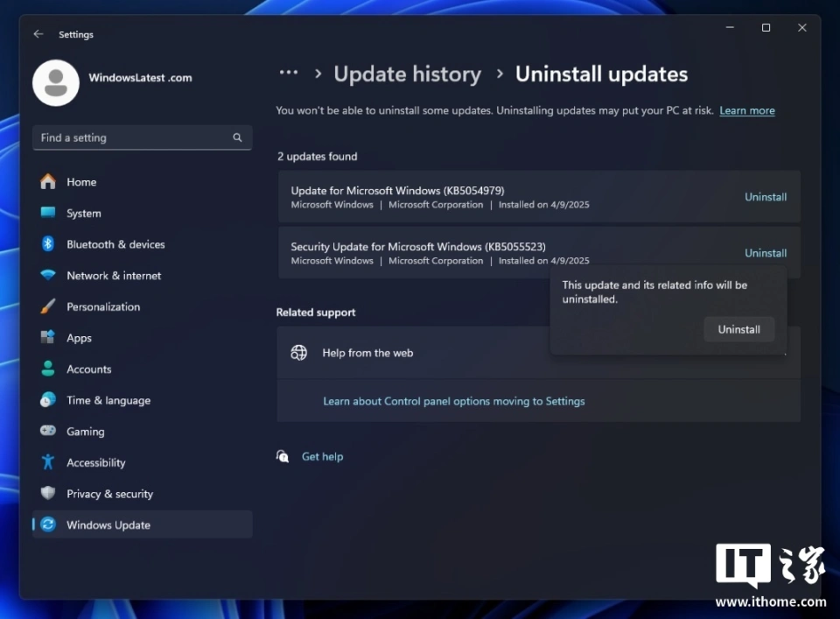
Task: Expand the breadcrumb ellipsis menu
Action: (x=289, y=74)
